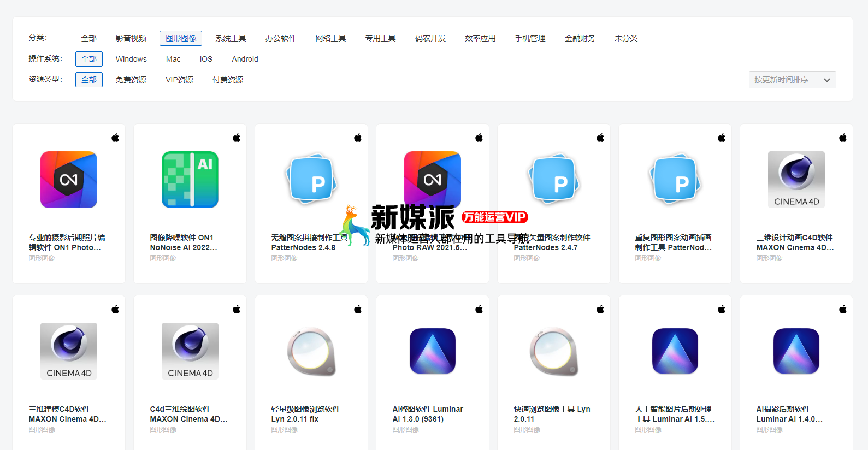
Task: Filter operating system by Android
Action: pos(245,59)
